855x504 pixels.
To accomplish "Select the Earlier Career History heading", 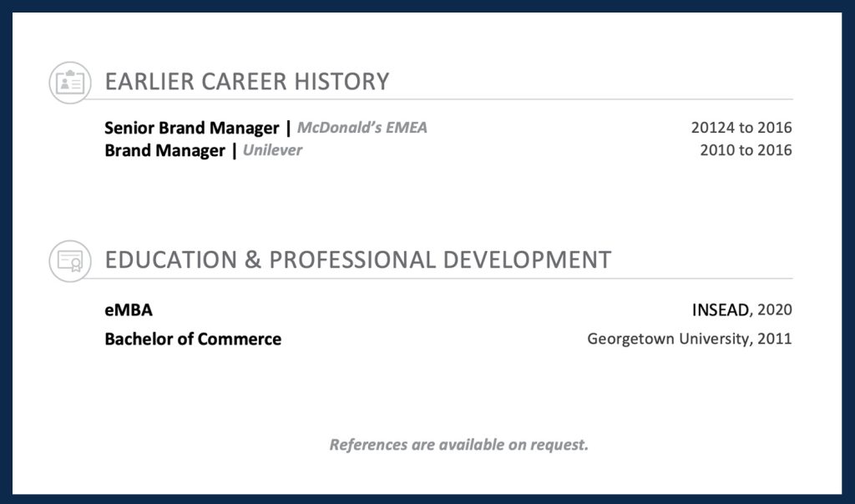I will pos(247,82).
